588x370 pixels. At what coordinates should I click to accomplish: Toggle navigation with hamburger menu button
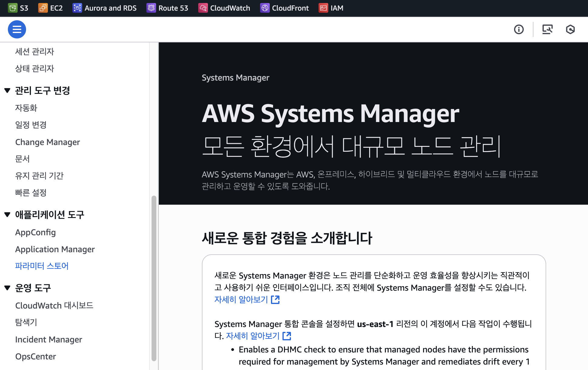coord(17,29)
